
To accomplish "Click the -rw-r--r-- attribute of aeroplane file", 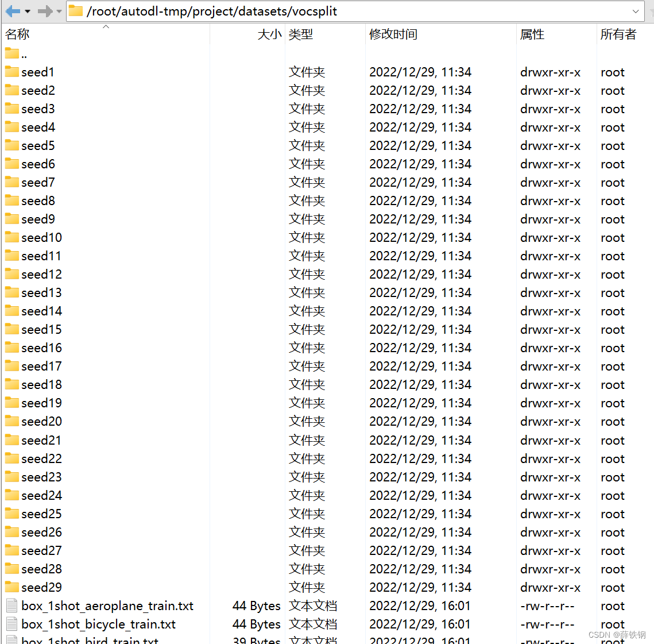I will point(547,606).
